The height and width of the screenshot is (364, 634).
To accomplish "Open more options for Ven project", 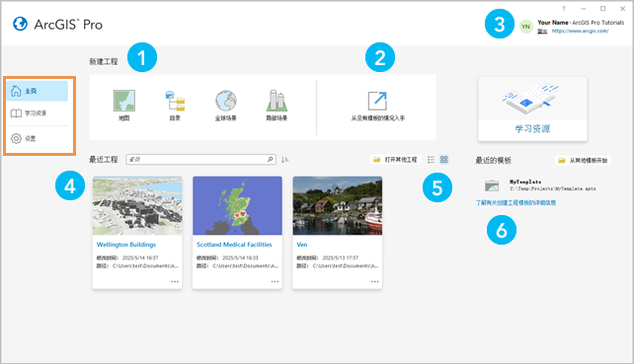I will (375, 281).
